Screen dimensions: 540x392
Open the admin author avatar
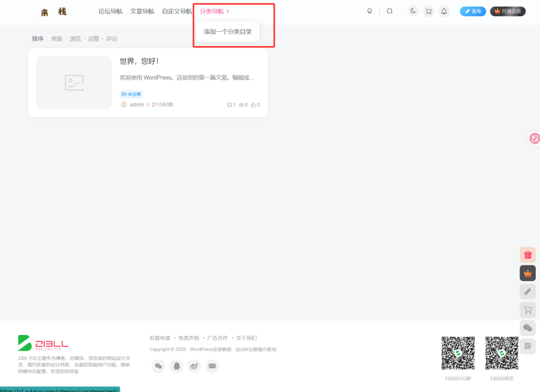123,104
